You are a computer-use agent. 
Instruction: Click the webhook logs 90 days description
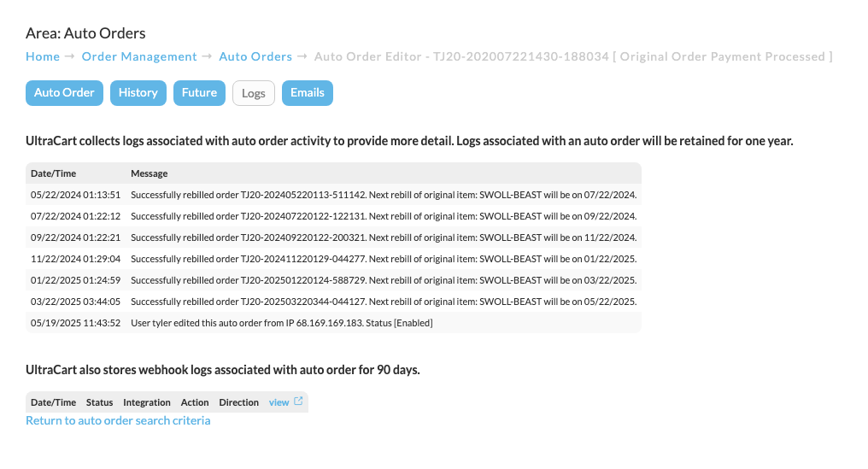(222, 370)
